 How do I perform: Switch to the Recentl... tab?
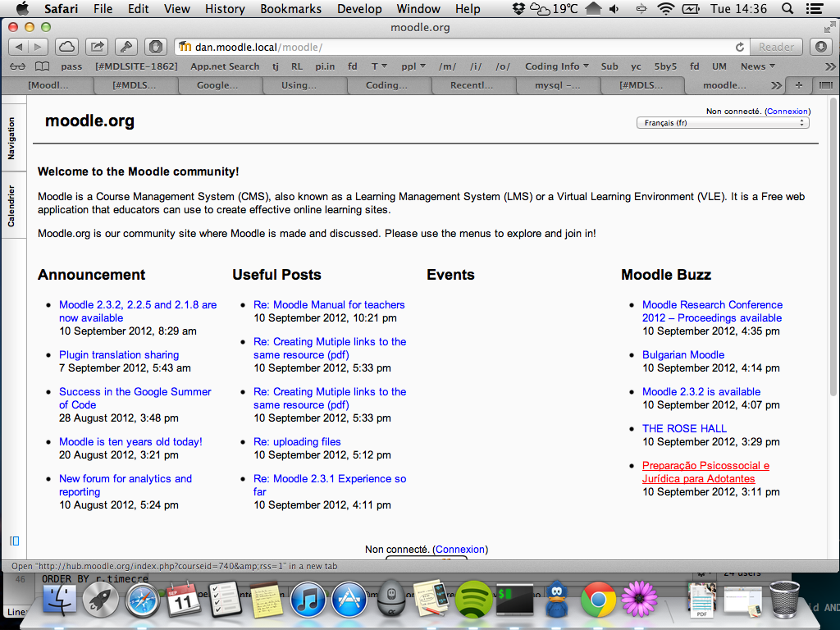(473, 85)
